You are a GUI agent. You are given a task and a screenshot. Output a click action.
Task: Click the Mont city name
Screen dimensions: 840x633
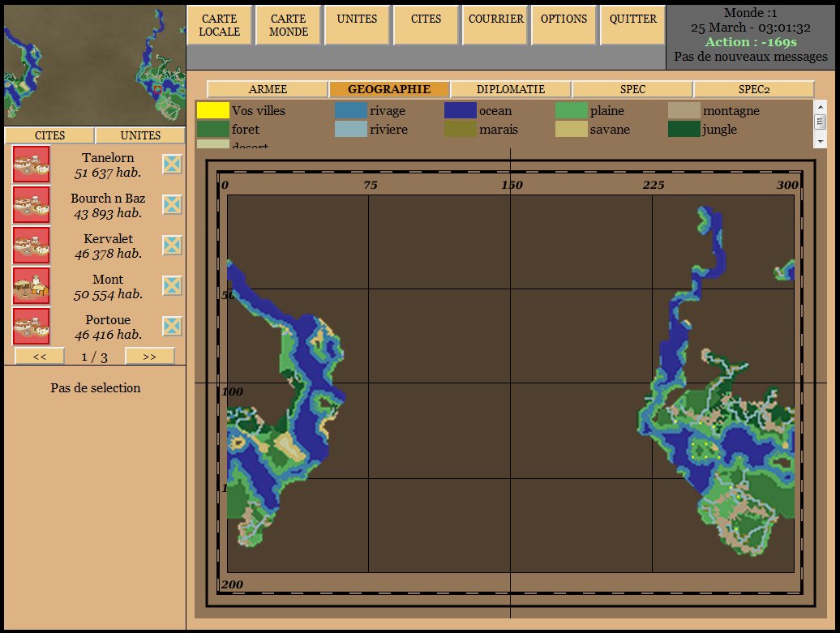(108, 280)
